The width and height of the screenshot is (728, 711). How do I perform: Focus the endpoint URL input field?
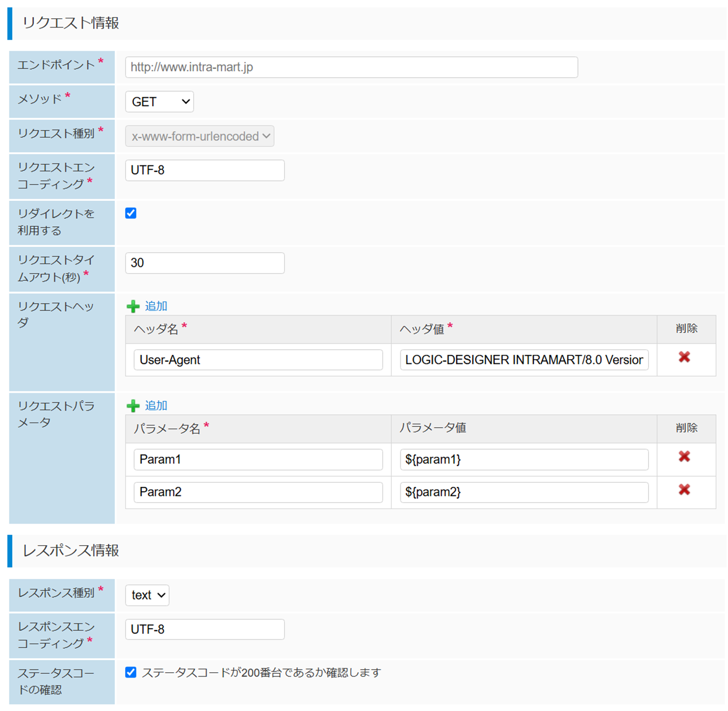(x=351, y=67)
